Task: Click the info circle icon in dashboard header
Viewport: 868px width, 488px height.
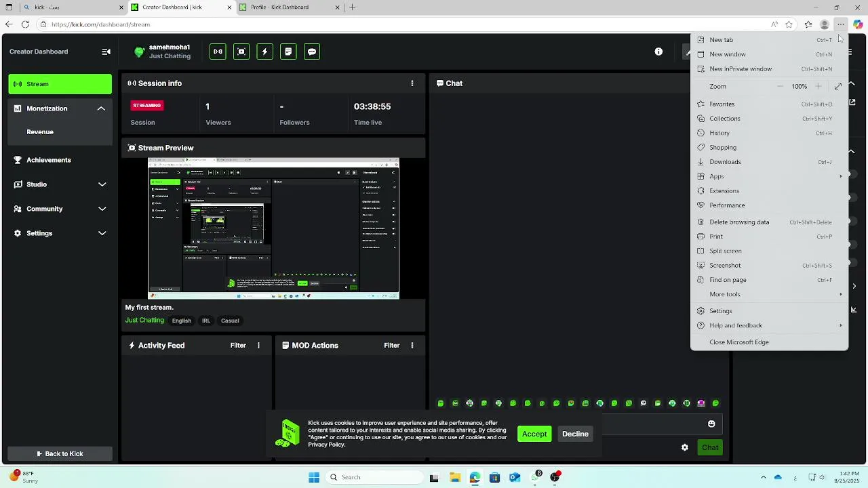Action: (658, 52)
